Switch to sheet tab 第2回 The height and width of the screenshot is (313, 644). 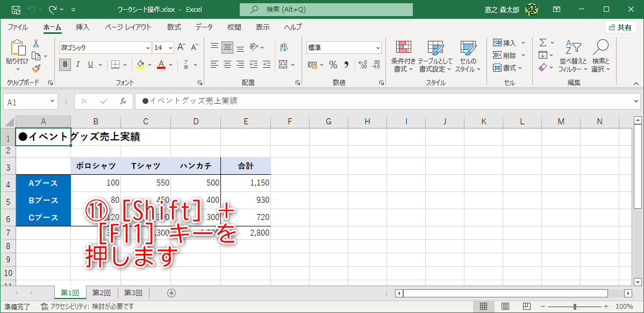pos(102,293)
